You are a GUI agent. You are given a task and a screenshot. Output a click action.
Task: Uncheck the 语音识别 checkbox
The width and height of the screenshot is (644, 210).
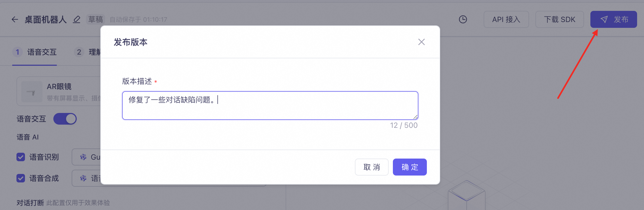click(21, 157)
